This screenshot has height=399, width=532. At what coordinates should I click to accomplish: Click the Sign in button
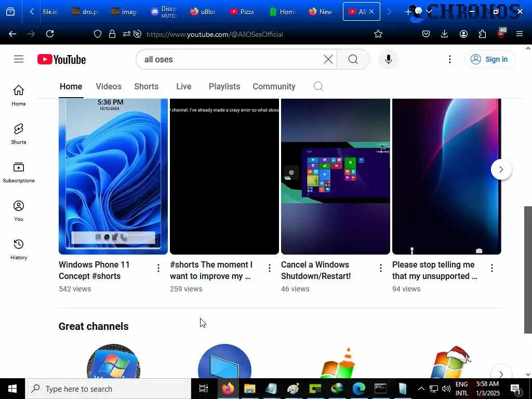click(489, 59)
